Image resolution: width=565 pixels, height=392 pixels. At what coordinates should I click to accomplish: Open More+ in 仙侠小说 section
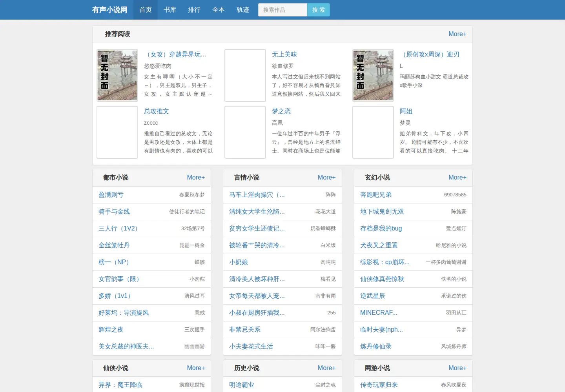coord(196,368)
